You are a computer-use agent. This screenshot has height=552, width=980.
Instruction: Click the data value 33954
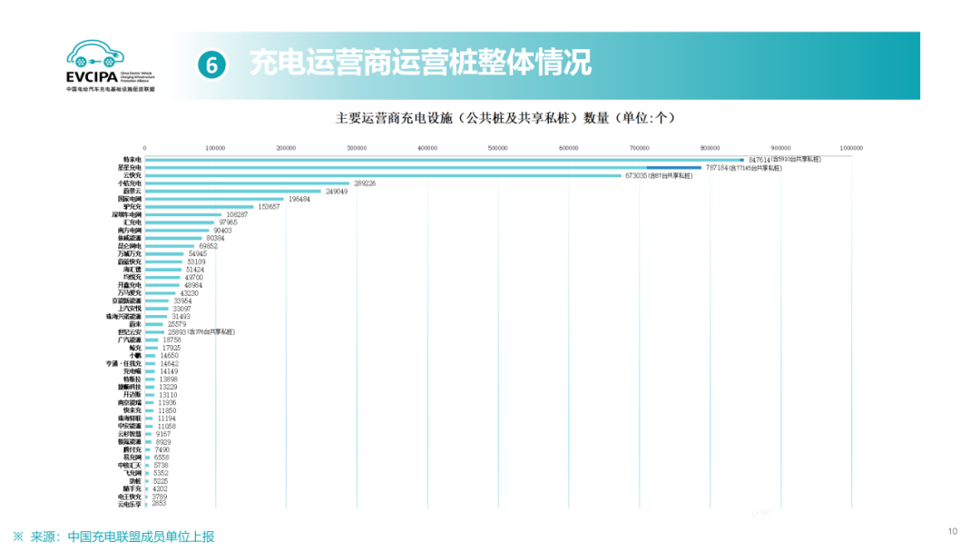182,301
